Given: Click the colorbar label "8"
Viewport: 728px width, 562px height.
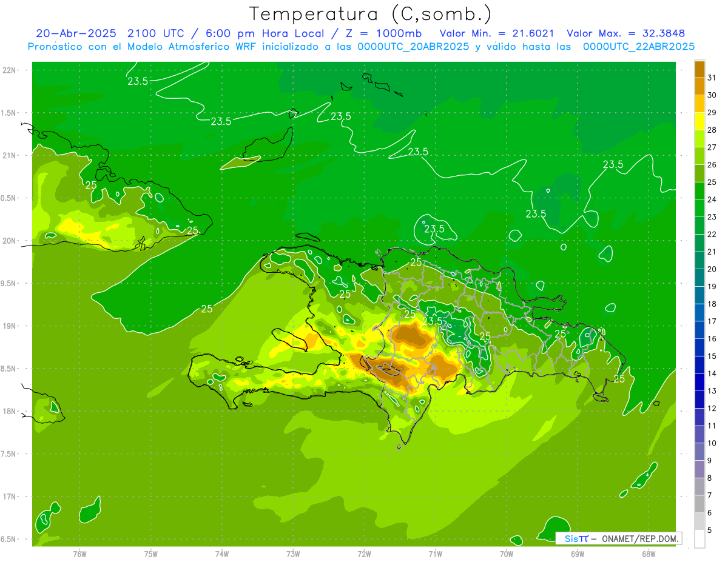Looking at the screenshot, I should 710,478.
